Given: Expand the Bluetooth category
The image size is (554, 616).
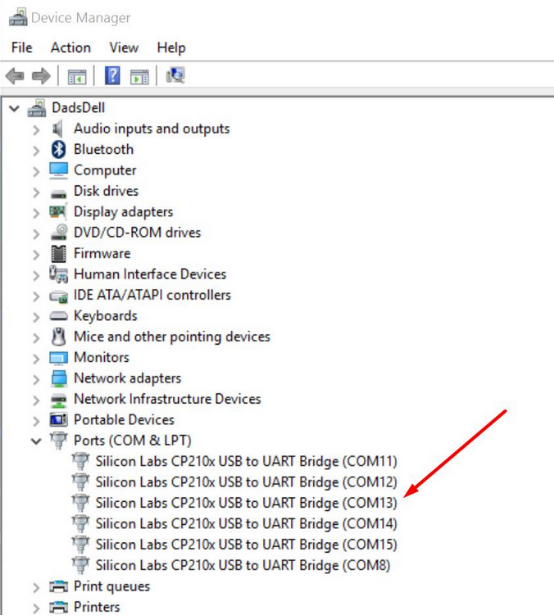Looking at the screenshot, I should pos(36,150).
